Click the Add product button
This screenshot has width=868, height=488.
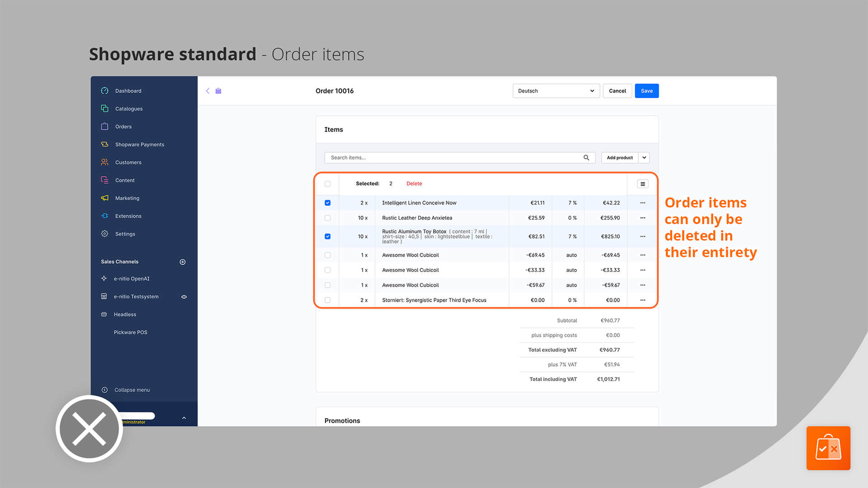point(620,158)
